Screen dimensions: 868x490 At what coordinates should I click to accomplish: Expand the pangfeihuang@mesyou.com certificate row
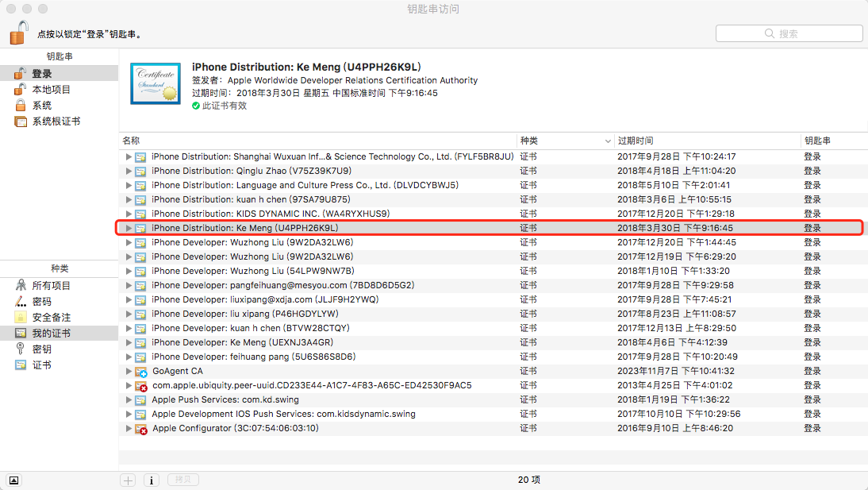point(129,285)
